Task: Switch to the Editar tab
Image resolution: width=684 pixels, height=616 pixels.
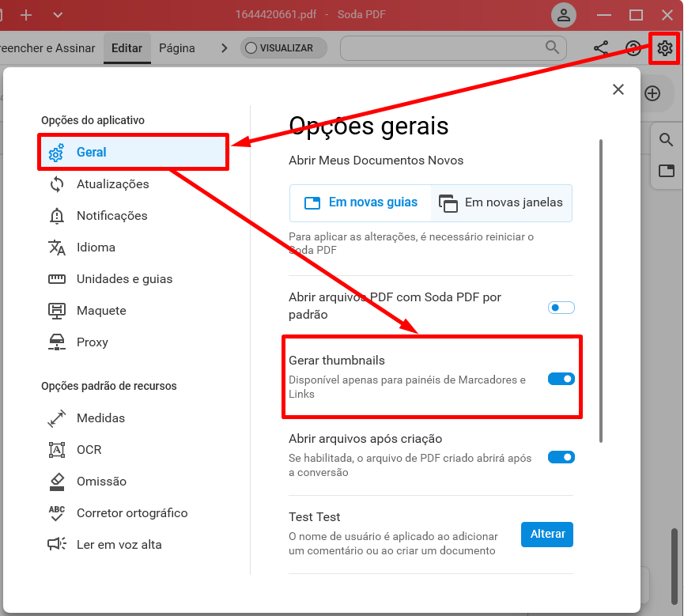Action: (127, 48)
